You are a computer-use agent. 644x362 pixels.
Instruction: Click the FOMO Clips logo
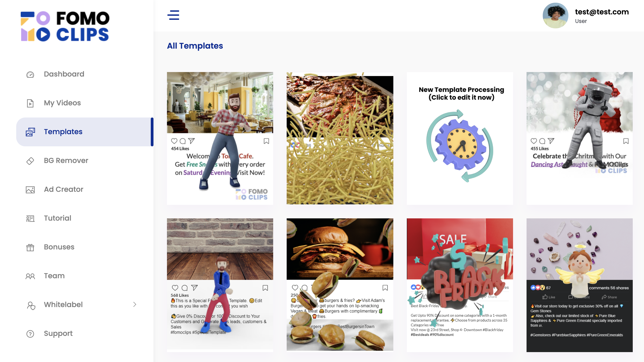point(65,26)
